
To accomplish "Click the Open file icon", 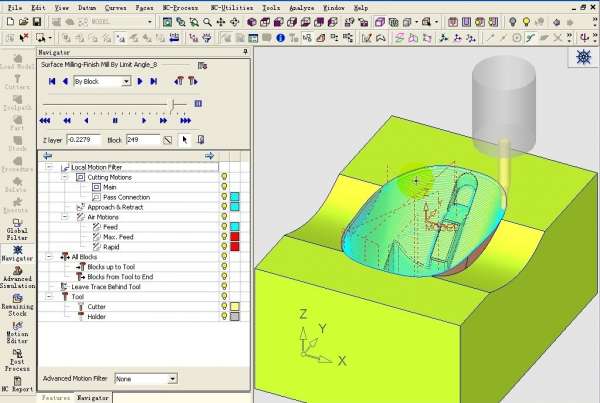I will point(24,22).
